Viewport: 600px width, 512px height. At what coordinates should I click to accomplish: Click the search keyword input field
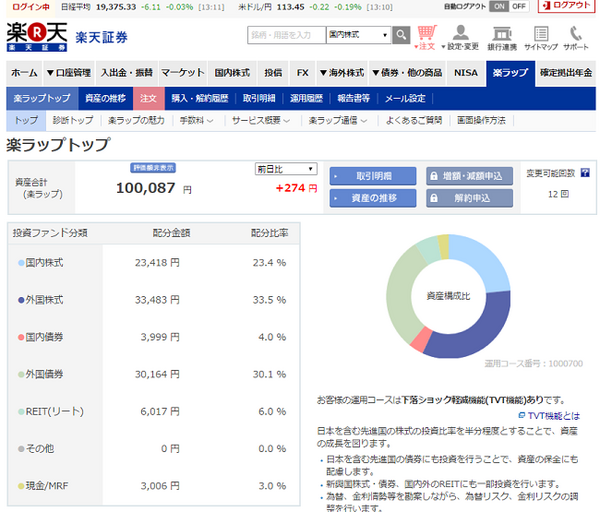(x=287, y=35)
